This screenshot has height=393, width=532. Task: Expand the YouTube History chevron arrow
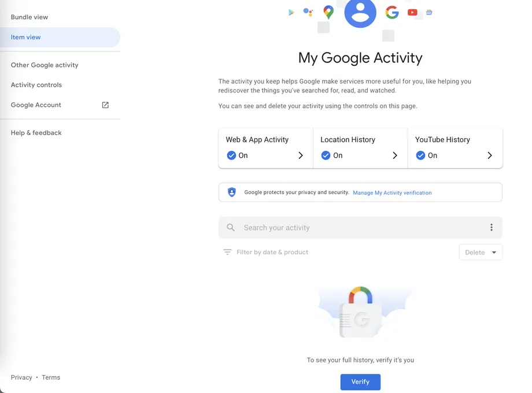pyautogui.click(x=490, y=155)
